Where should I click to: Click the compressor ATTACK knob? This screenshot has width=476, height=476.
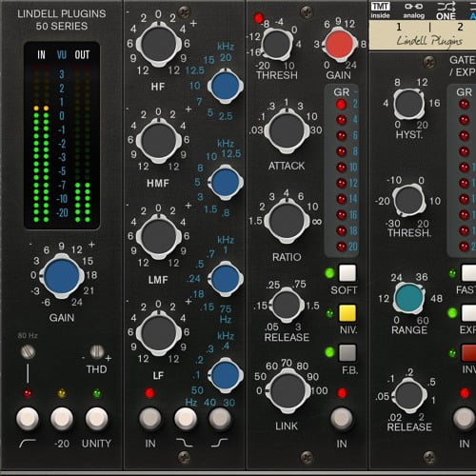tap(287, 130)
